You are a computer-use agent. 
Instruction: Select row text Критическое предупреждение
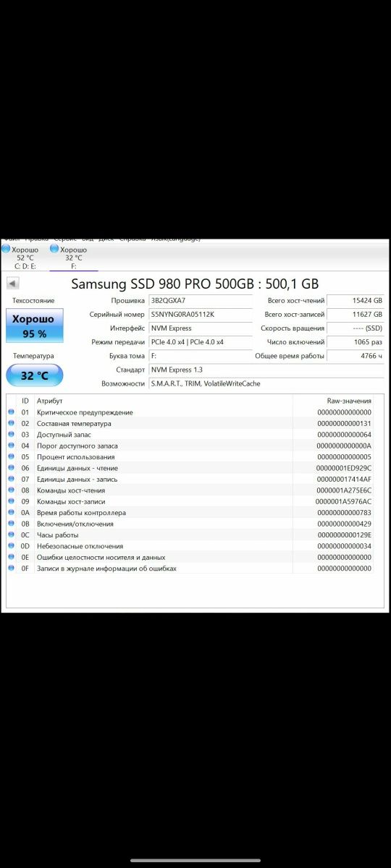point(85,412)
